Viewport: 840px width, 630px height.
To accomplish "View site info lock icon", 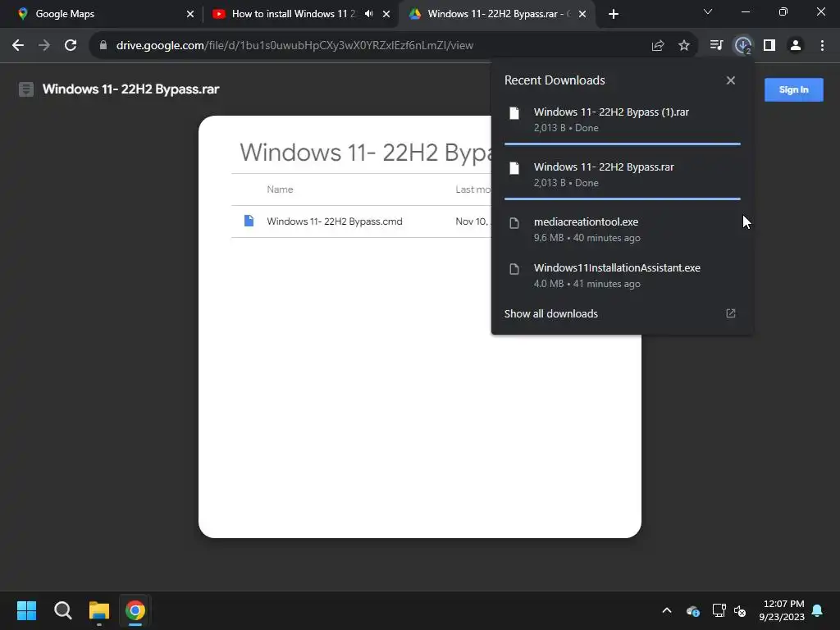I will coord(103,45).
